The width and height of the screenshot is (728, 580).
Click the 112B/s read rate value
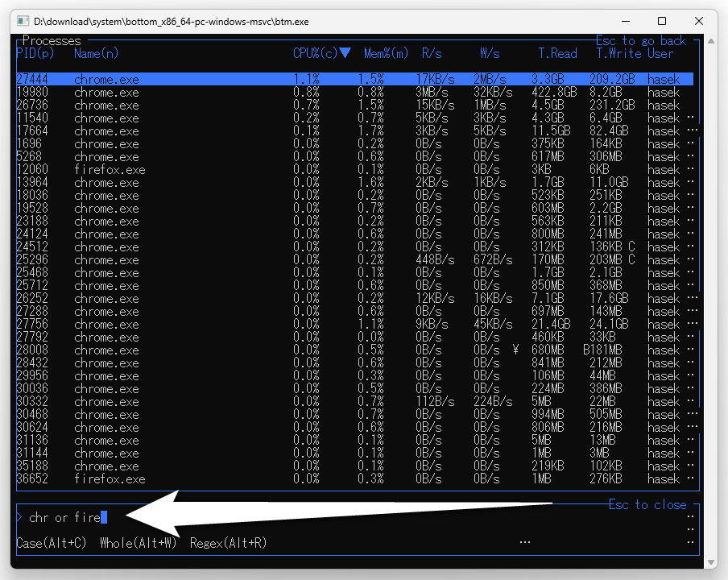click(x=435, y=401)
